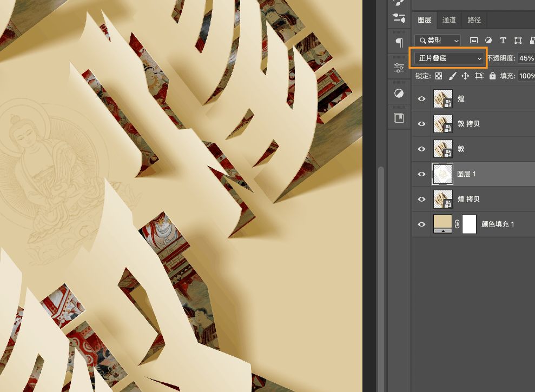Click the 锁定 label
This screenshot has height=392, width=535.
423,76
